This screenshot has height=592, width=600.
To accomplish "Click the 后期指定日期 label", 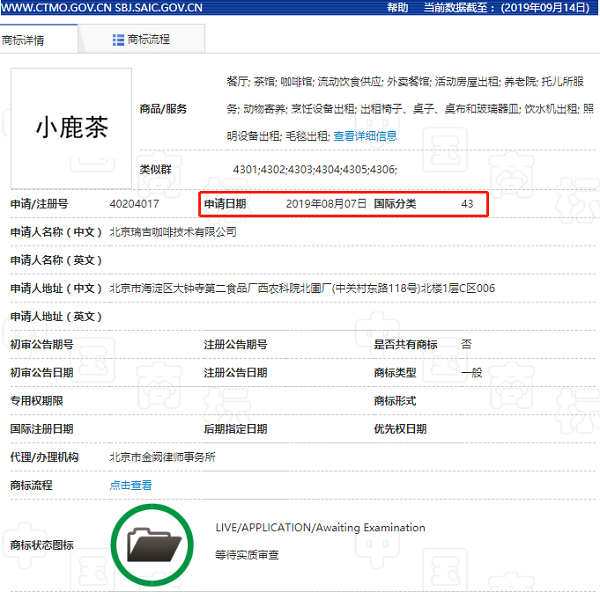I will (x=235, y=429).
